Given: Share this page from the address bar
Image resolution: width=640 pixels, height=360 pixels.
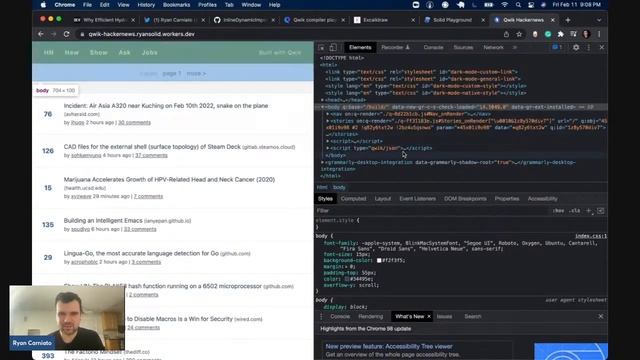Looking at the screenshot, I should (506, 34).
